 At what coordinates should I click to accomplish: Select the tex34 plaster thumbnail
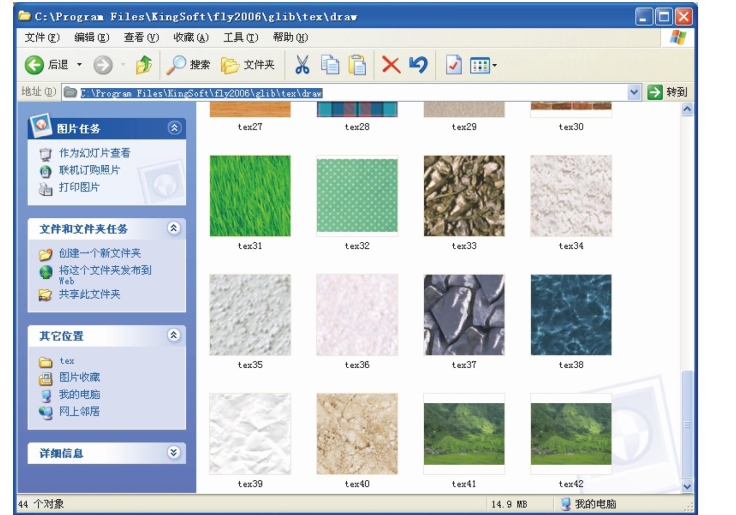[x=571, y=196]
